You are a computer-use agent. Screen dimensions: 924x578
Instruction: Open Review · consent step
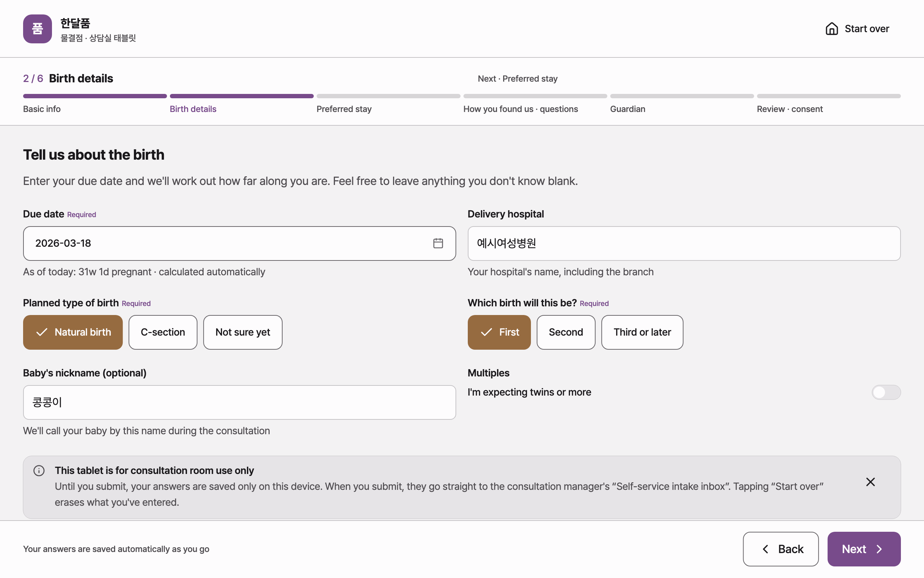[789, 109]
